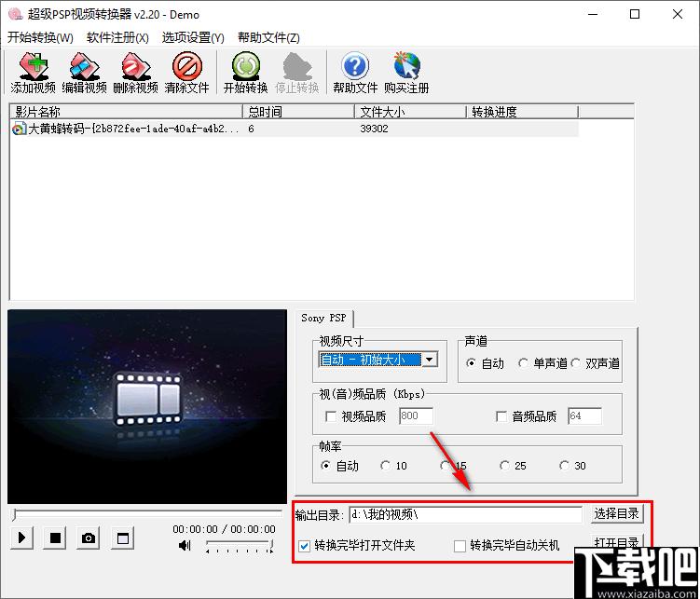Select 双声道 stereo radio button
700x599 pixels.
click(575, 363)
